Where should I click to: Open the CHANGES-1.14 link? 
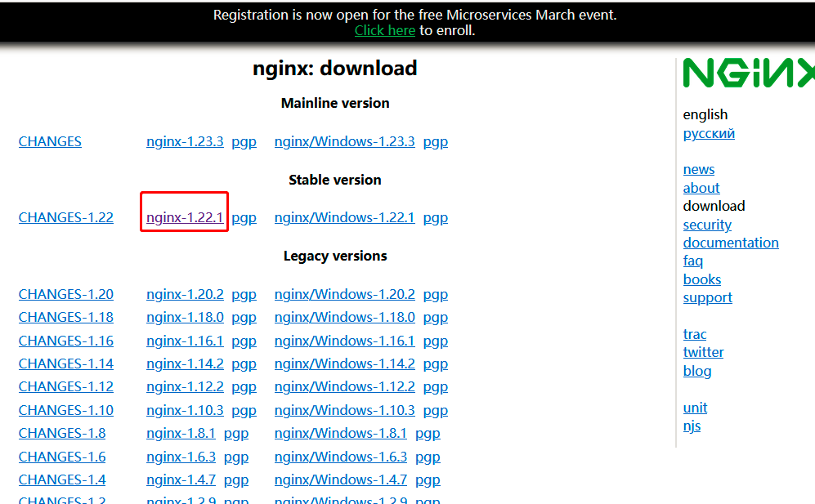(x=66, y=364)
